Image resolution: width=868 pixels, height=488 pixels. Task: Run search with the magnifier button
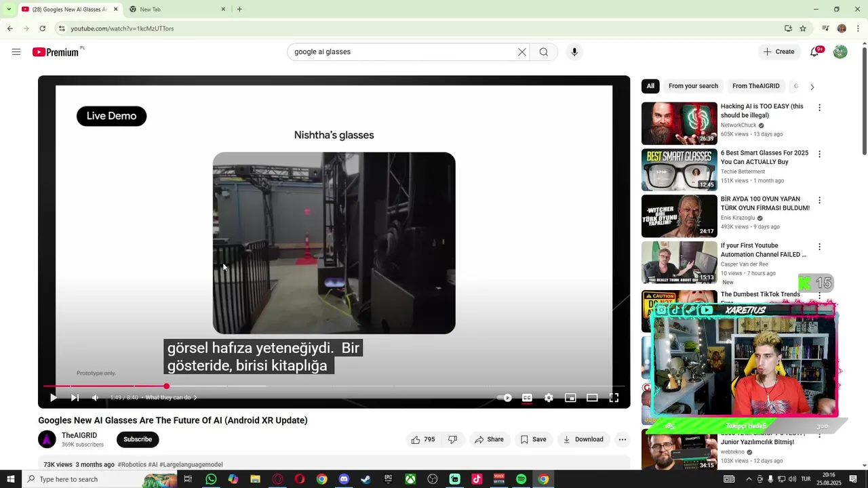[544, 52]
